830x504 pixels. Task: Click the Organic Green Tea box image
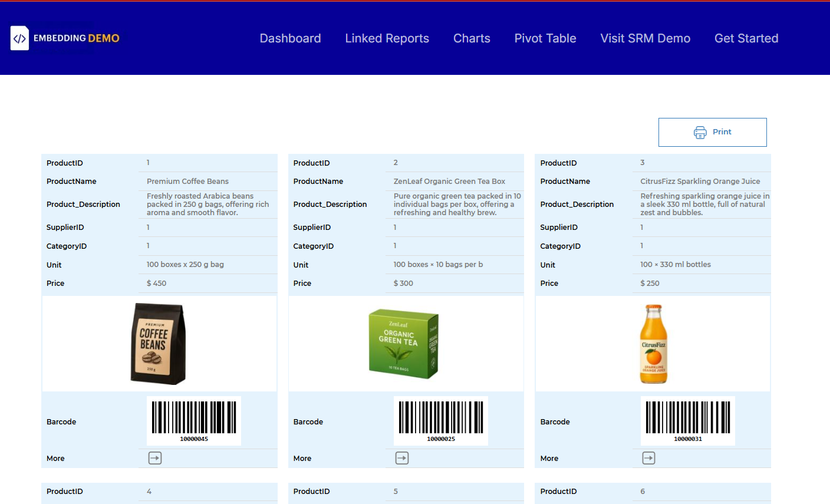click(404, 343)
